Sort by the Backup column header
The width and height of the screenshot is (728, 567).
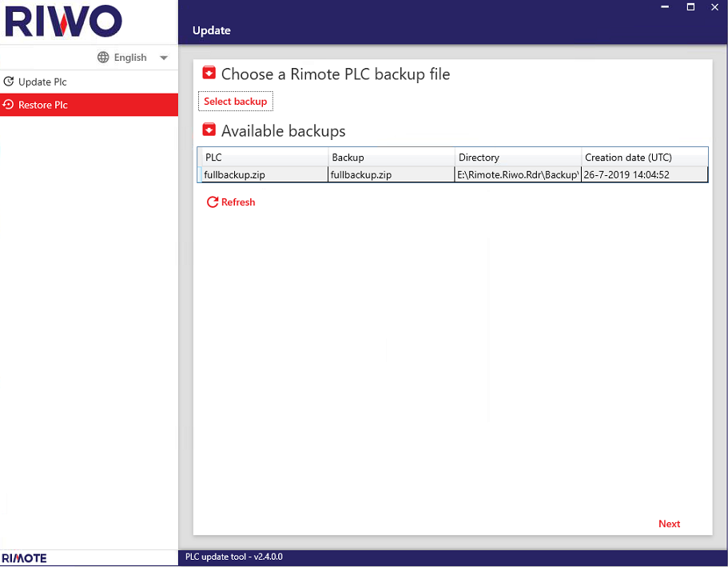(x=392, y=157)
